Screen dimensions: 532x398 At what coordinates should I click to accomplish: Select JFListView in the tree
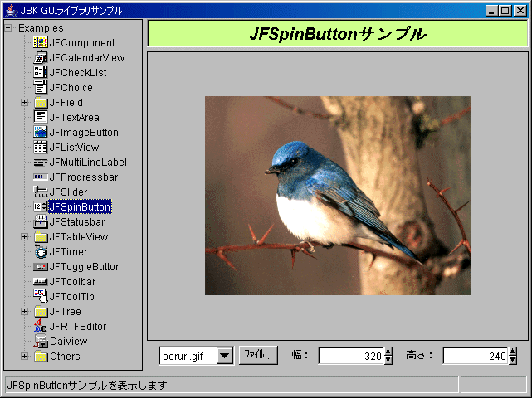point(74,147)
